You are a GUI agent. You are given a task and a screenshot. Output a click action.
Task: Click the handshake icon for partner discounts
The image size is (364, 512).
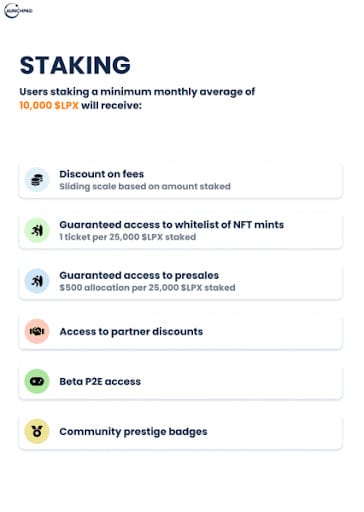(x=37, y=331)
